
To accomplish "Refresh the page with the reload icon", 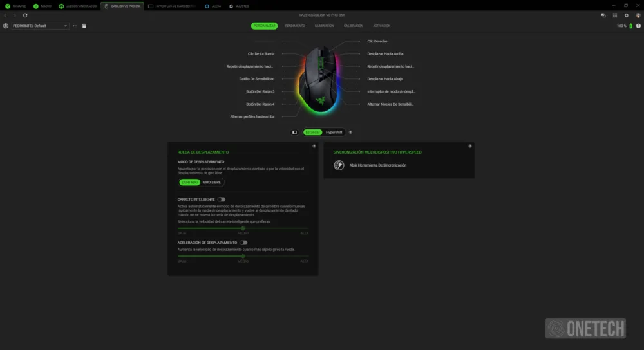I will [x=25, y=15].
